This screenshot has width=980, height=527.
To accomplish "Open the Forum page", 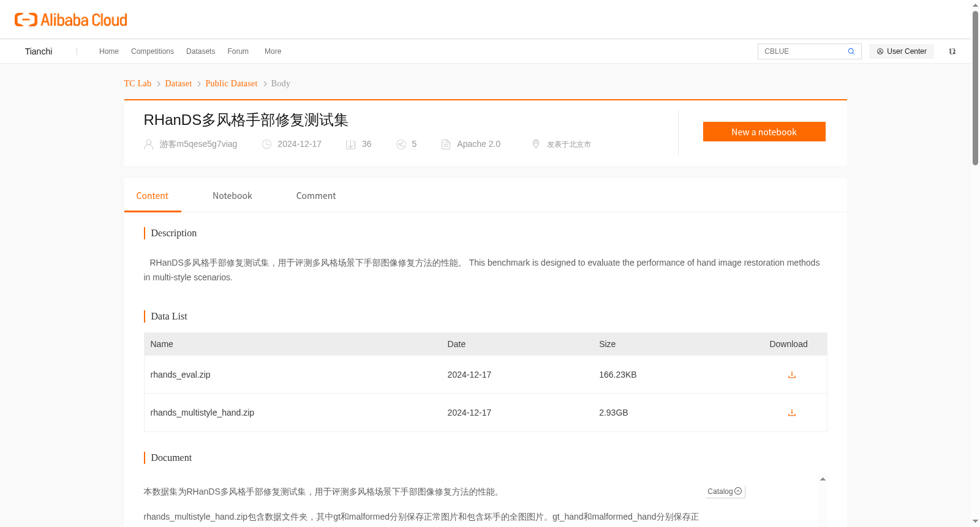I will 238,51.
